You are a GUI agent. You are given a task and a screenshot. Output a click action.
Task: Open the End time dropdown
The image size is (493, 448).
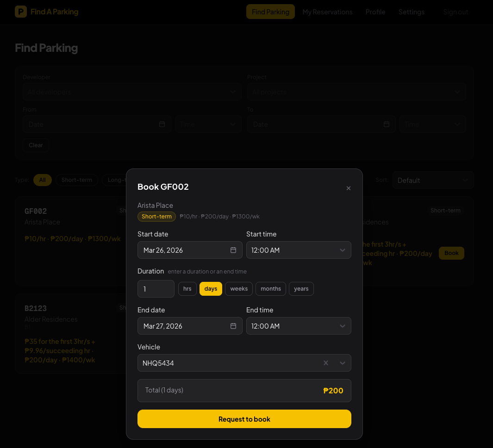point(299,326)
